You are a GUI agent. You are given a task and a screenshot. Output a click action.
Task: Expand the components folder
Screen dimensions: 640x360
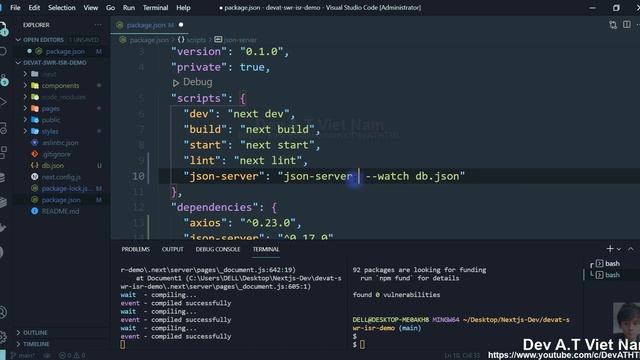25,85
